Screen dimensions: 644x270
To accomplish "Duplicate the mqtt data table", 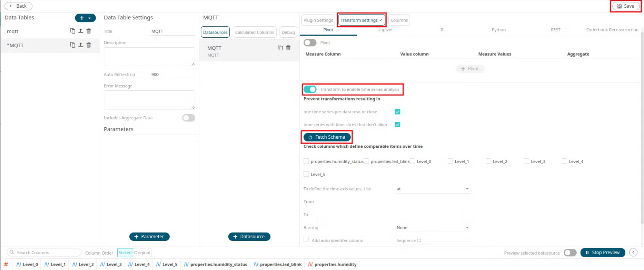I will pyautogui.click(x=73, y=31).
